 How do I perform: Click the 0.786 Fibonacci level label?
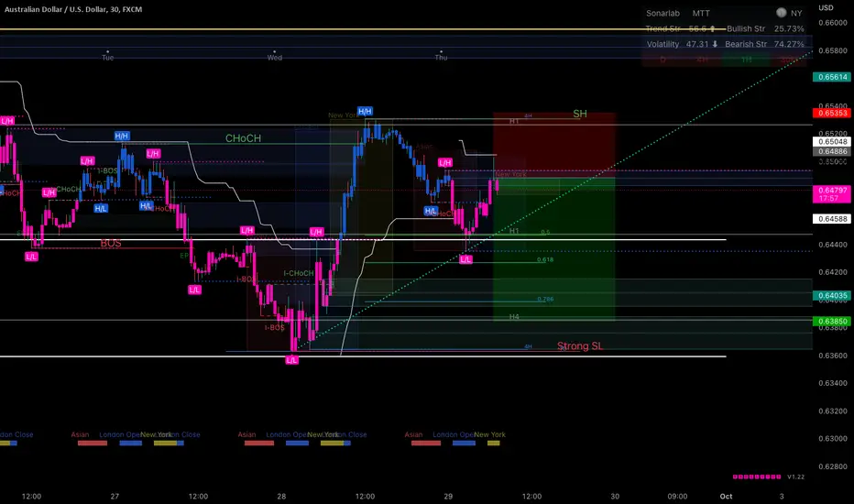point(545,299)
